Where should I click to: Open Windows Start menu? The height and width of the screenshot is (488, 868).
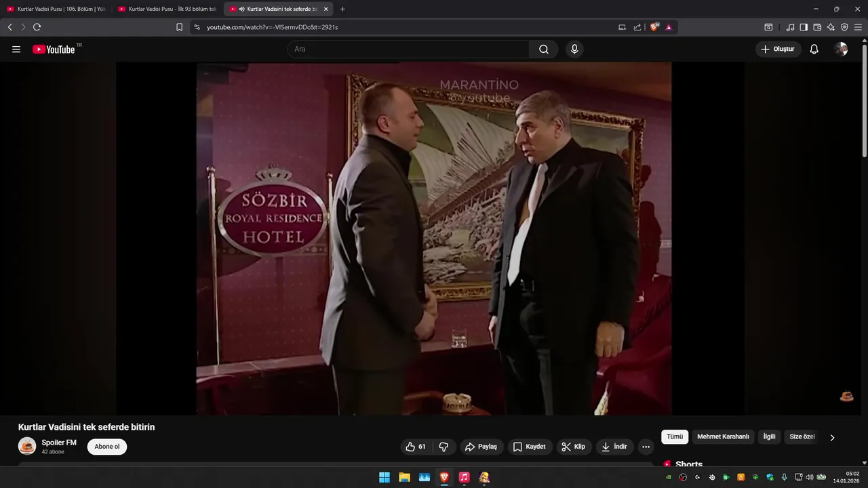[x=384, y=477]
